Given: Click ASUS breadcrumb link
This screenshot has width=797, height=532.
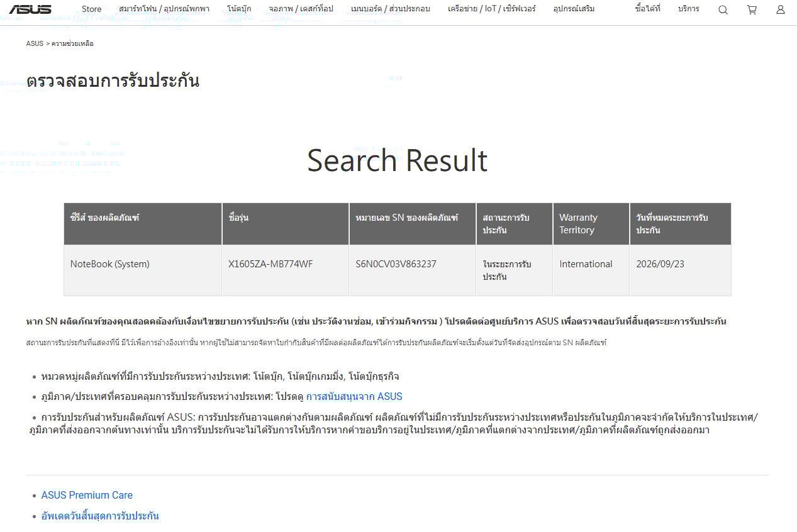Looking at the screenshot, I should [35, 43].
